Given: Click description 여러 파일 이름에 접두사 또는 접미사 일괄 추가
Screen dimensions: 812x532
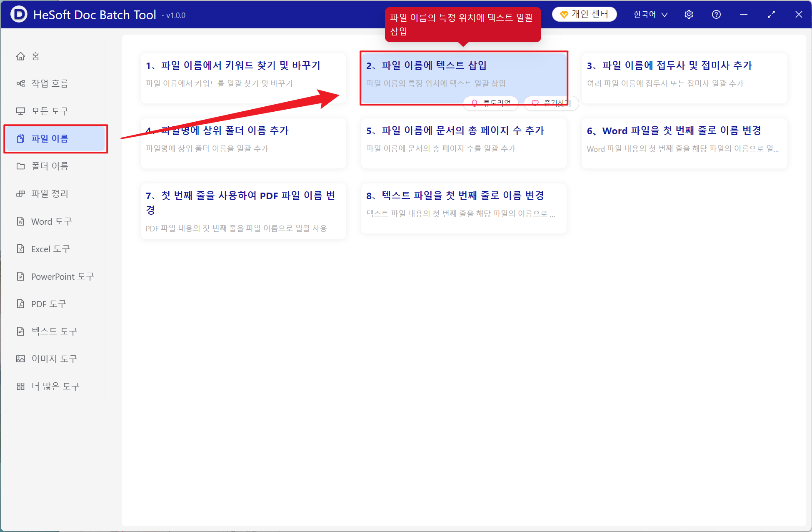Looking at the screenshot, I should [x=665, y=83].
